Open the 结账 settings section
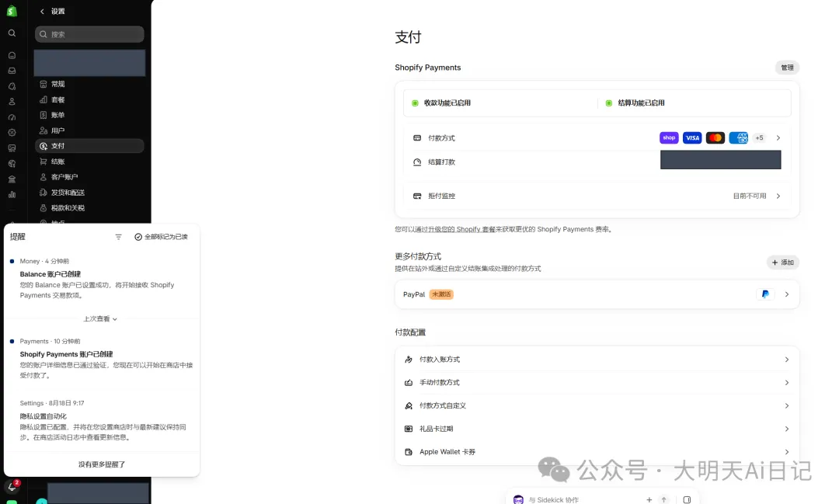Screen dimensions: 839x504 pyautogui.click(x=89, y=162)
